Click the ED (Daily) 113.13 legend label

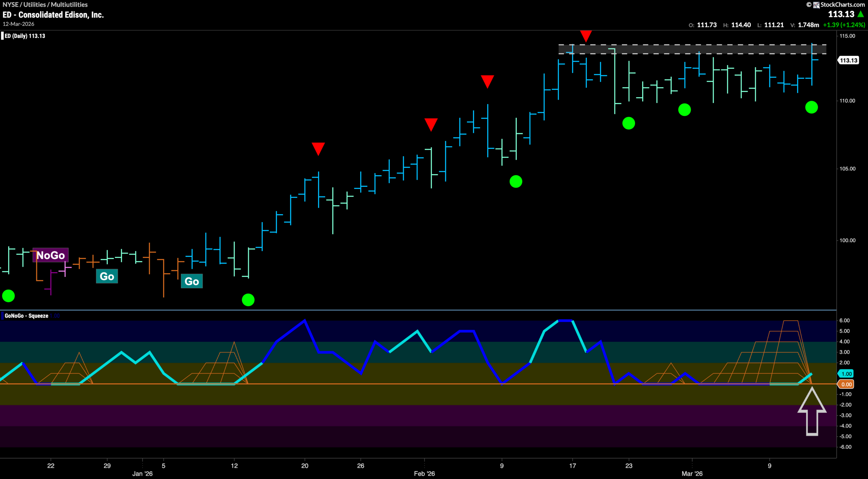[24, 36]
